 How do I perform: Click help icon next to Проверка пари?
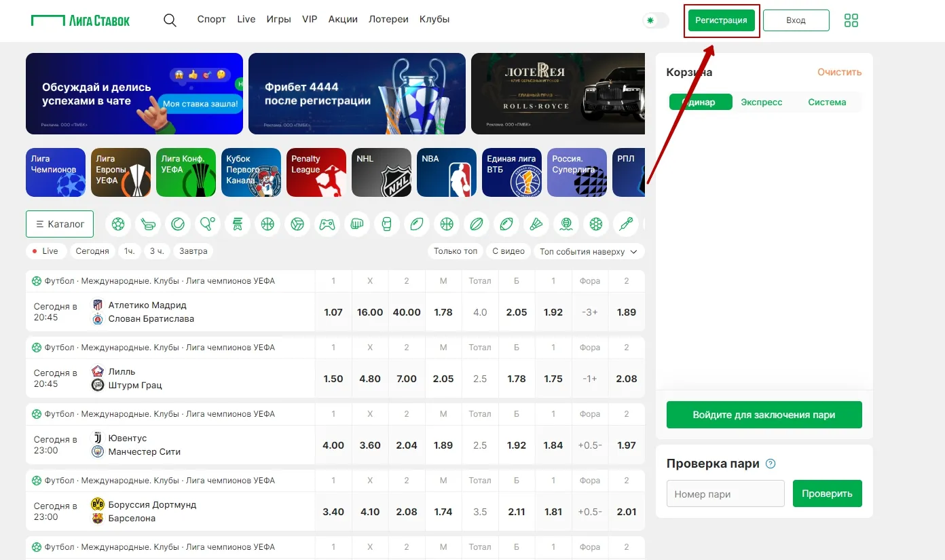[x=771, y=464]
